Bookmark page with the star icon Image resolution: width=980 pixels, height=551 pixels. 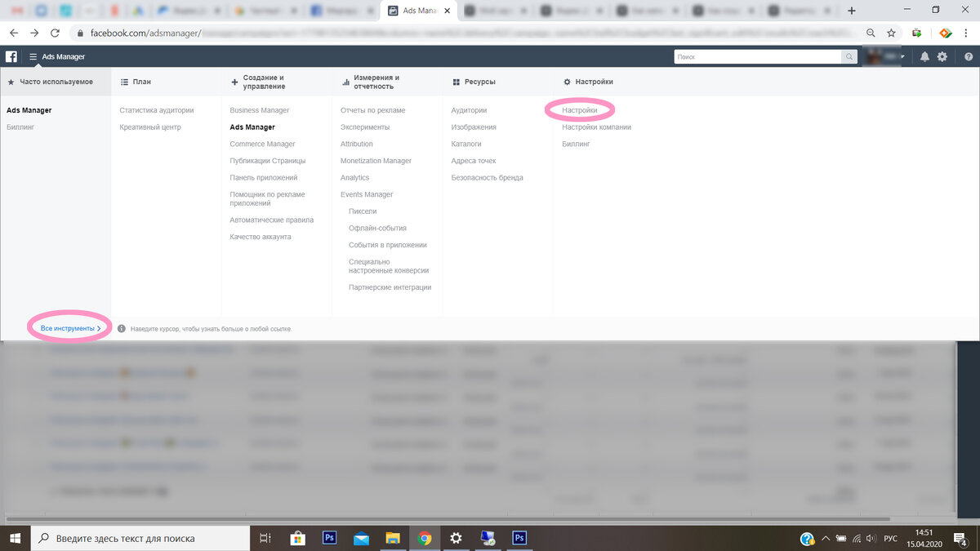click(892, 33)
